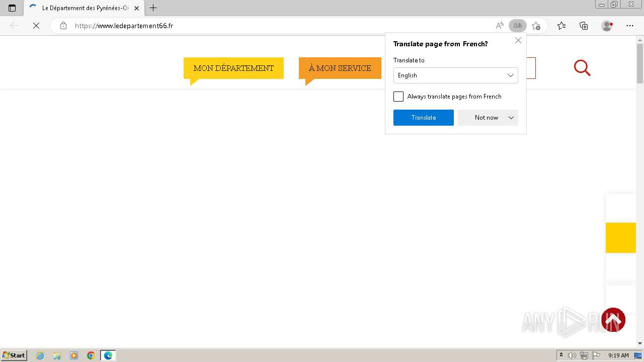The image size is (644, 362).
Task: Open Settings and more menu
Action: click(x=630, y=26)
